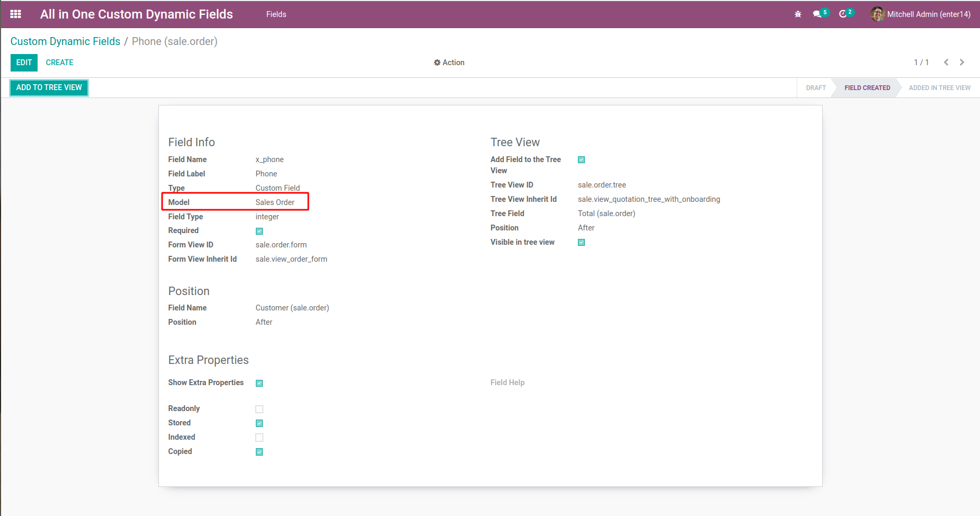Select the Draft status stage

(816, 88)
